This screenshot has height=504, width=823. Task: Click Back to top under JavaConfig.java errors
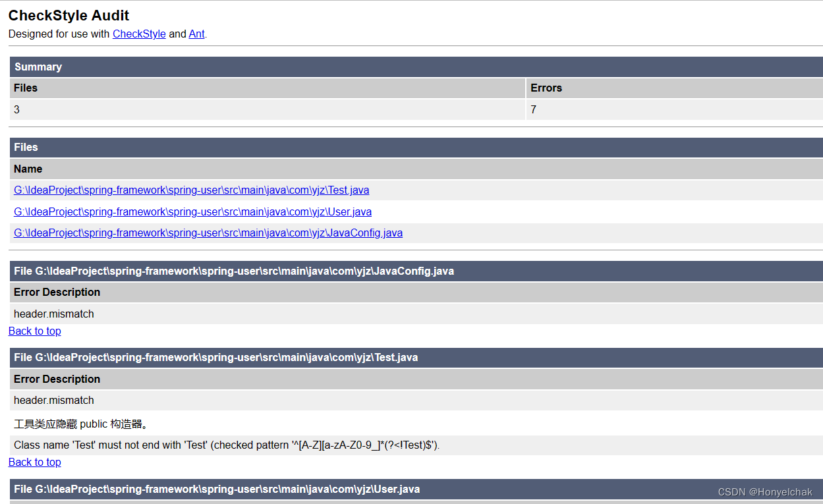coord(34,331)
